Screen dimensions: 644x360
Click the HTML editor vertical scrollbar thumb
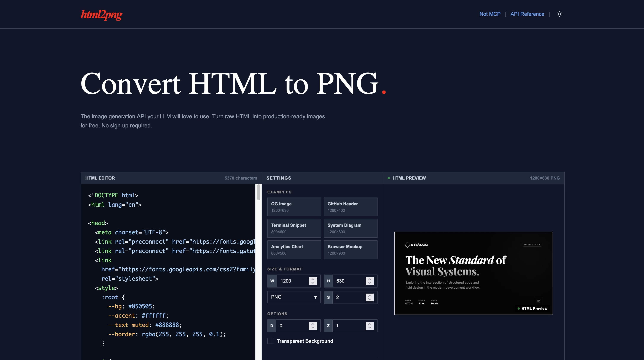pyautogui.click(x=258, y=192)
